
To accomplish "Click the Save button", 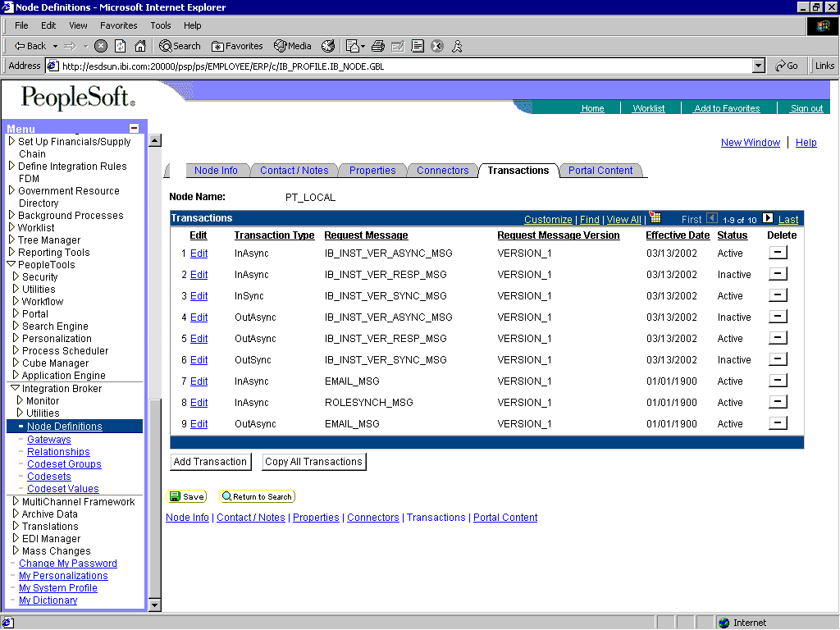I will coord(186,496).
